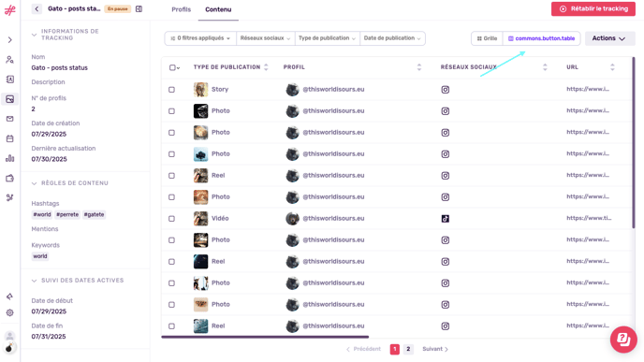644x362 pixels.
Task: Open the Réseaux sociaux filter dropdown
Action: tap(265, 38)
